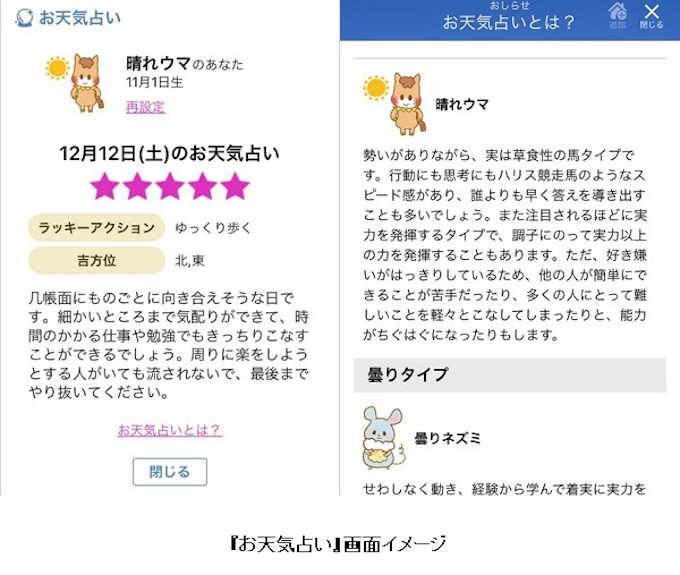Open the 再設定 link
680x575 pixels.
click(145, 107)
